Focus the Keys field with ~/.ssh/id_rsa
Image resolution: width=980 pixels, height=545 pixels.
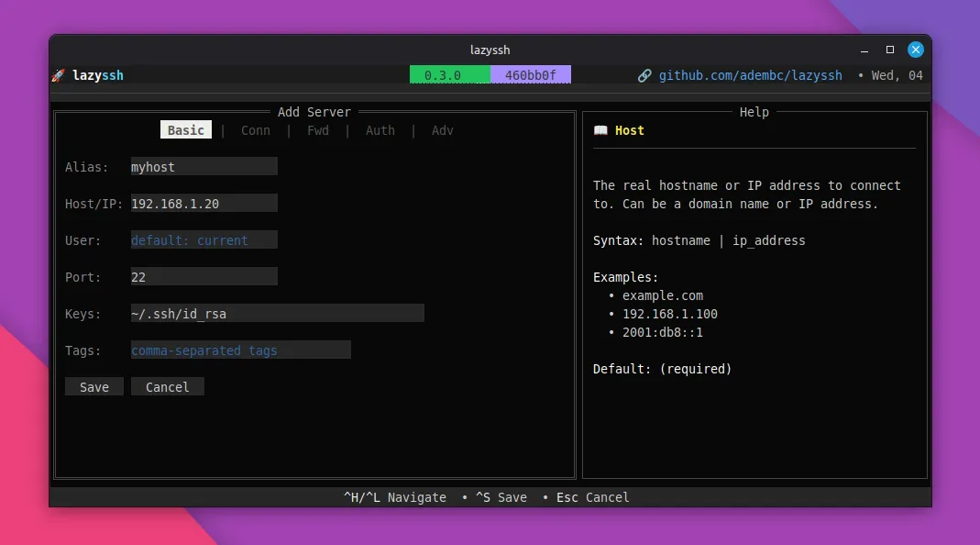[x=278, y=314]
